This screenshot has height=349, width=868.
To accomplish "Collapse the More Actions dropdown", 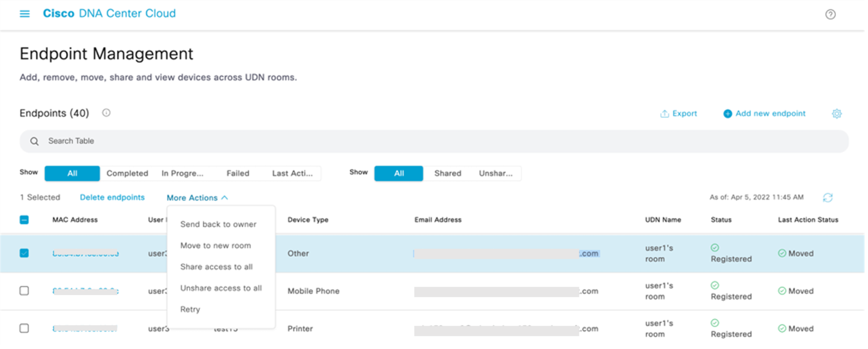I will pos(197,198).
